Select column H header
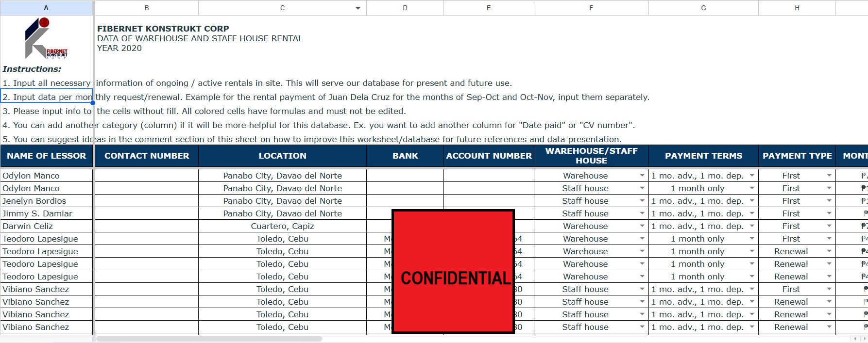 pos(797,8)
